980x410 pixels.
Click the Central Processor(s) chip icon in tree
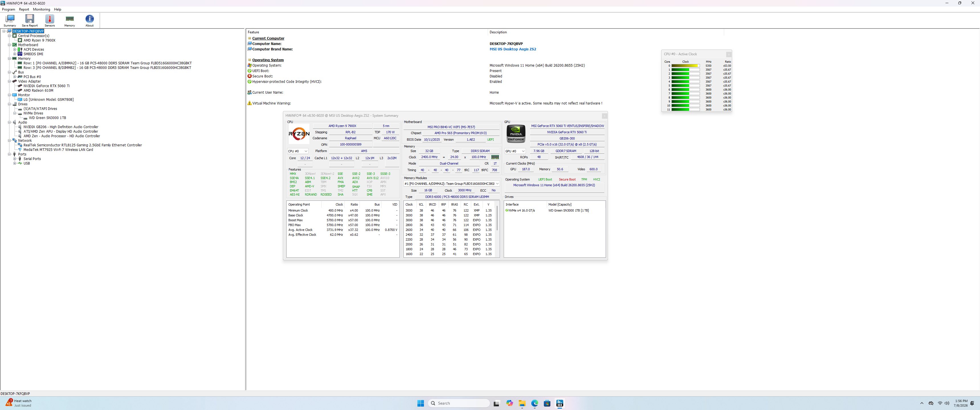(x=15, y=36)
